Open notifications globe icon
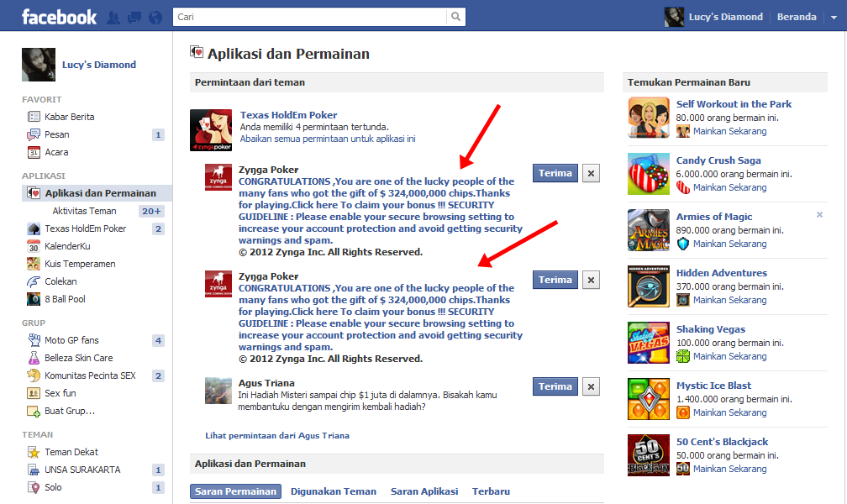 [x=155, y=18]
